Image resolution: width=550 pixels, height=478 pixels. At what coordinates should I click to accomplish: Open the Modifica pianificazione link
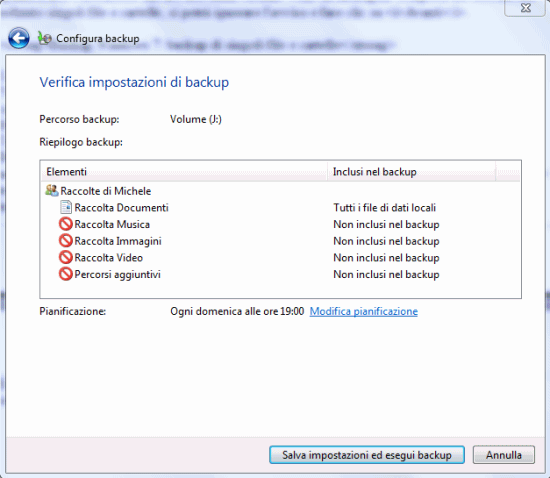[364, 311]
